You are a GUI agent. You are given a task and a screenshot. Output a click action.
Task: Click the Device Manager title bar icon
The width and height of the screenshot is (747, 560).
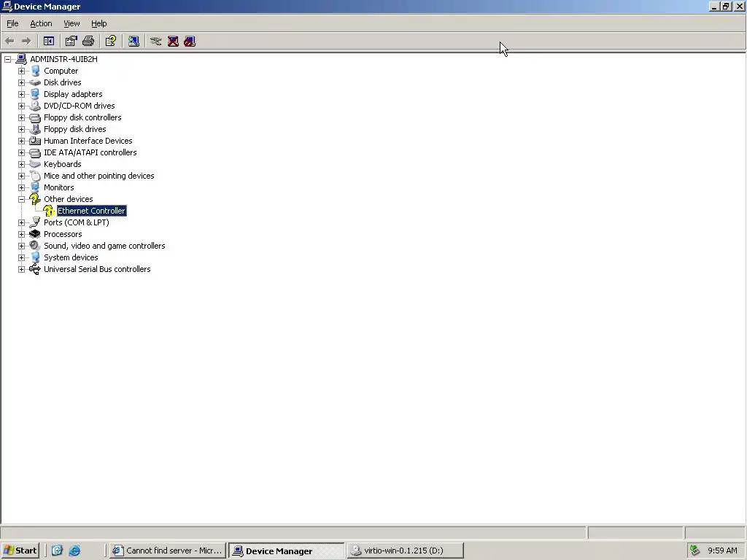[7, 7]
